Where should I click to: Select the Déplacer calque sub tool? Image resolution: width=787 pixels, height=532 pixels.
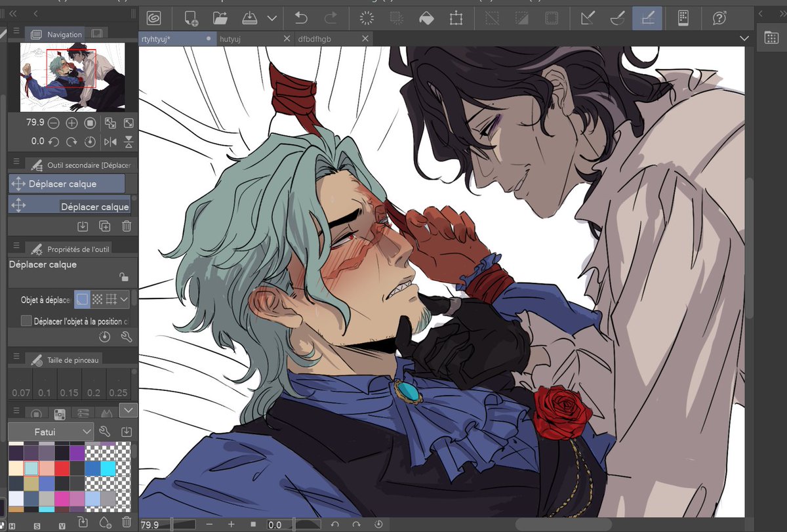click(x=70, y=206)
